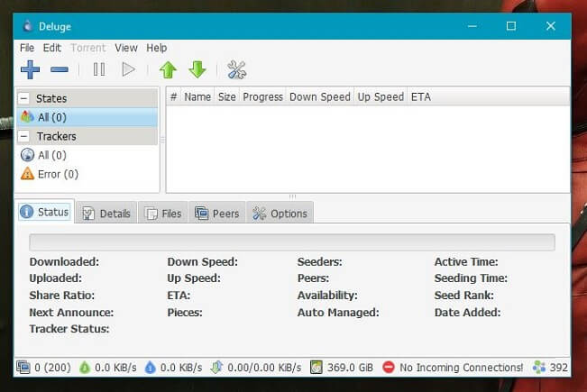Click the connections icon in status bar

click(x=23, y=368)
